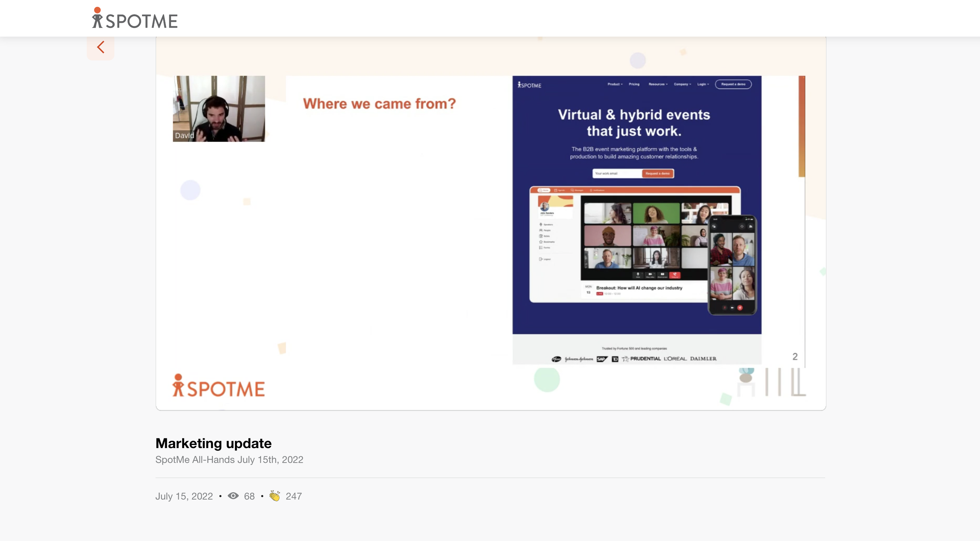Click the eye views icon
Image resolution: width=980 pixels, height=541 pixels.
pyautogui.click(x=233, y=496)
